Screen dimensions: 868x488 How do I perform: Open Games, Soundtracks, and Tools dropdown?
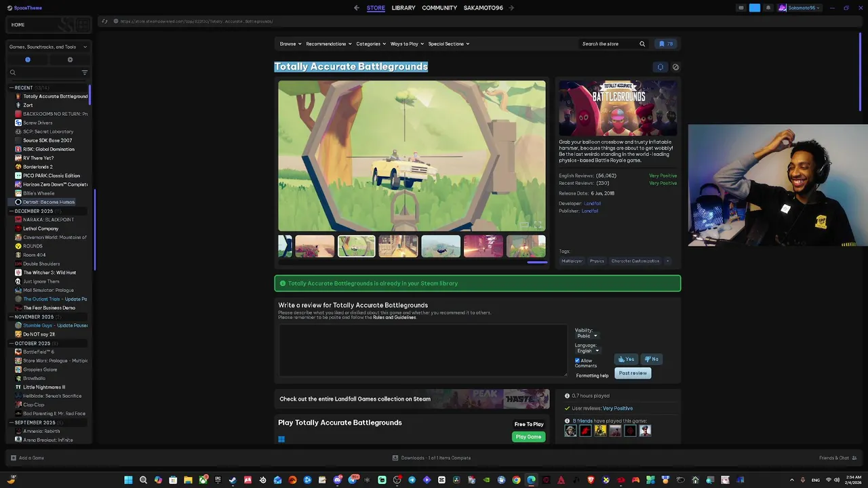pos(48,47)
